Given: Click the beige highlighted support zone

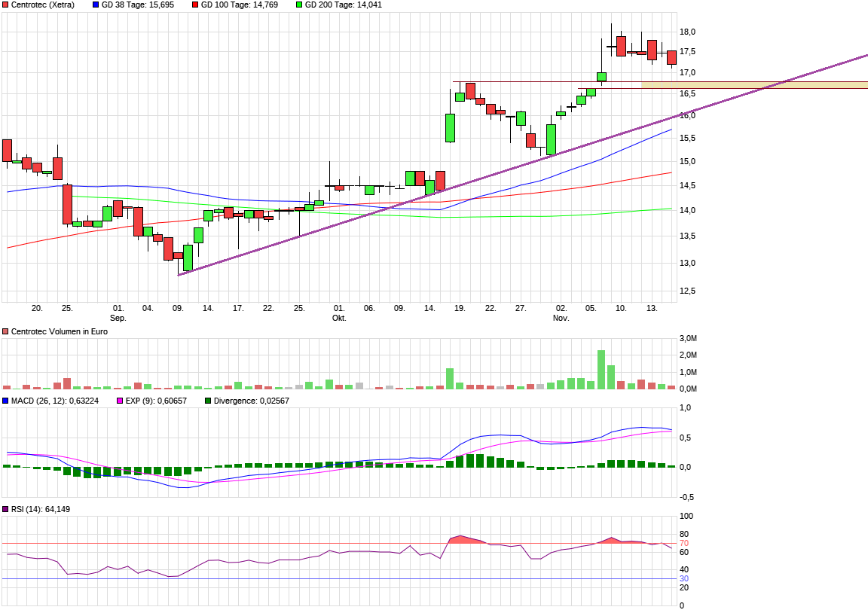Looking at the screenshot, I should click(753, 85).
